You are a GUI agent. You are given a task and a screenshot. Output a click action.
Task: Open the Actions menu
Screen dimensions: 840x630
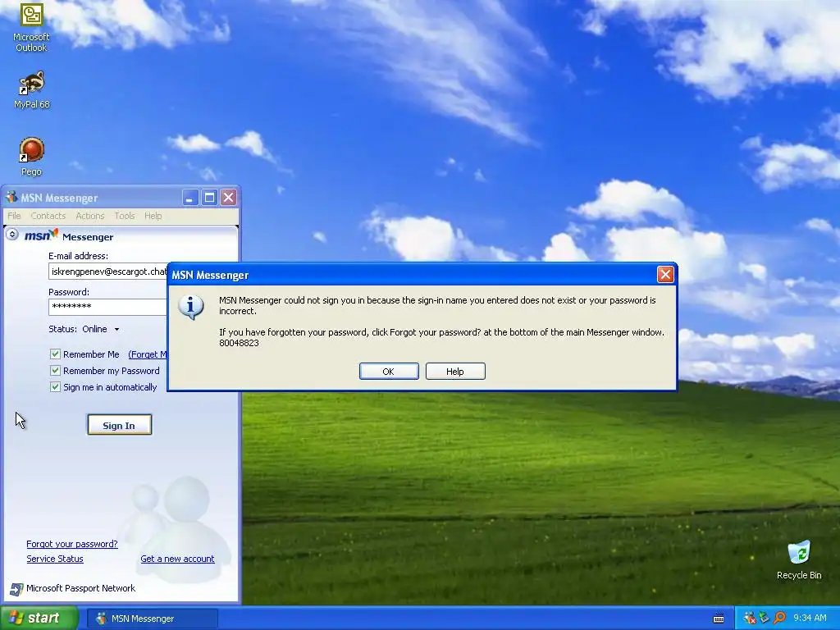[x=89, y=216]
